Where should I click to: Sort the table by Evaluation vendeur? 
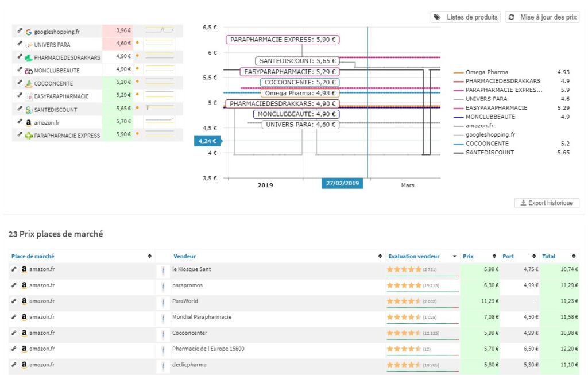(413, 256)
